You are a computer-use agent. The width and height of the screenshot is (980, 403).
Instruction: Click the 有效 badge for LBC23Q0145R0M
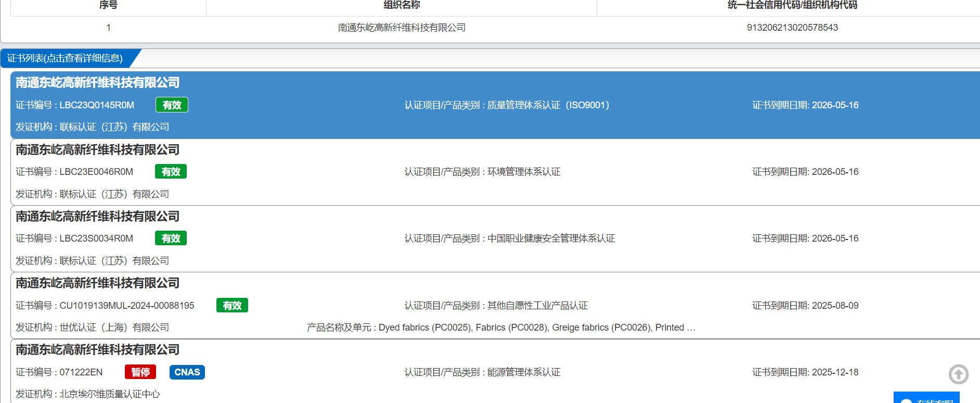pyautogui.click(x=172, y=105)
